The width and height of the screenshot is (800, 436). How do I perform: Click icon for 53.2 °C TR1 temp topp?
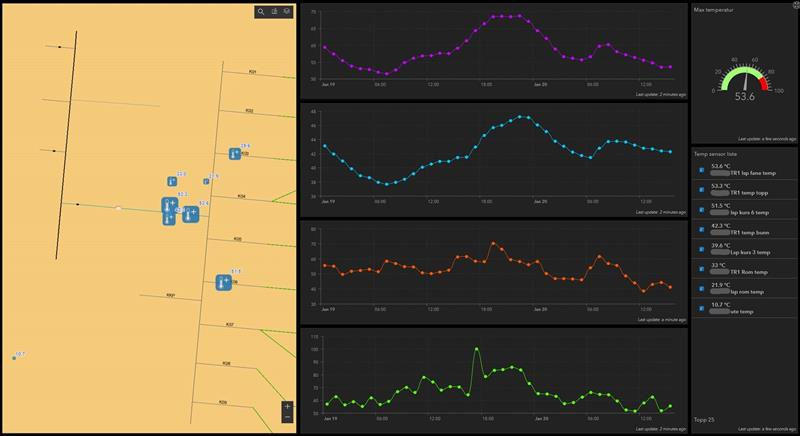pos(702,190)
